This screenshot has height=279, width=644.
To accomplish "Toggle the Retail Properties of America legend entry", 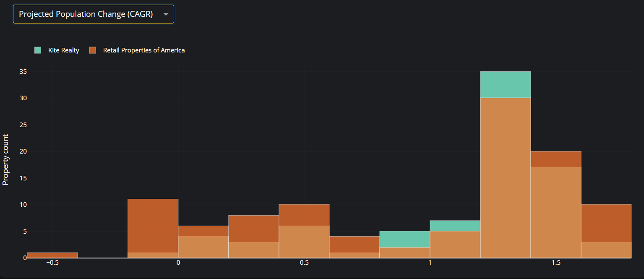I will (x=137, y=50).
